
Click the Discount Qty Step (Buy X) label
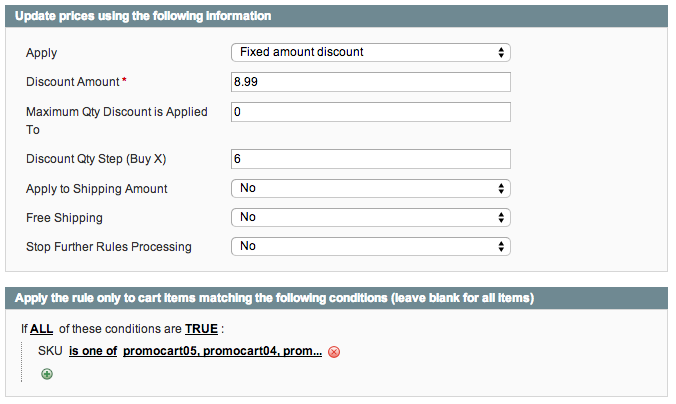(96, 159)
